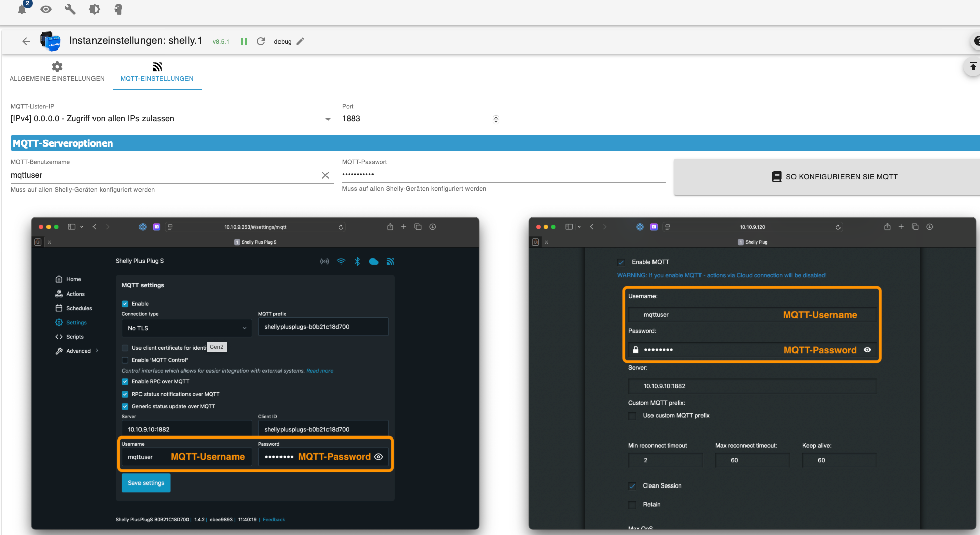Open Connection type No TLS dropdown in screenshot

click(x=186, y=328)
